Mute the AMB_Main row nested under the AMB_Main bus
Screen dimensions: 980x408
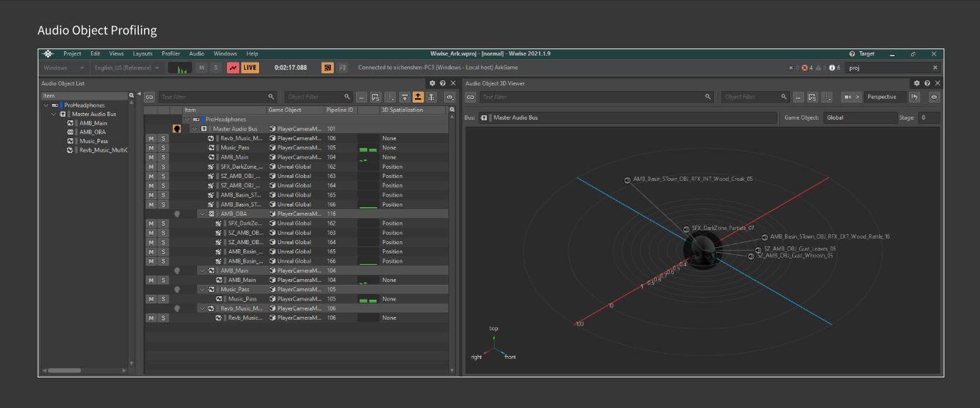coord(151,280)
